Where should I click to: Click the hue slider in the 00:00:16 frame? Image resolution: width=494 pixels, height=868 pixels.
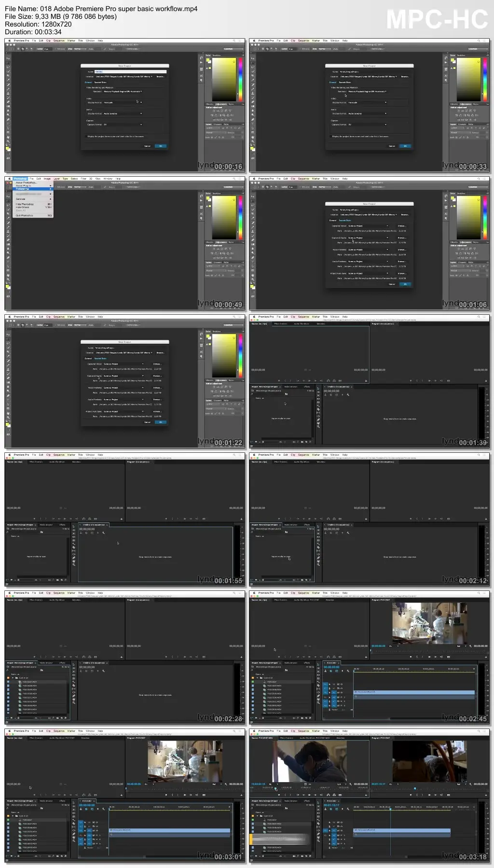[241, 80]
